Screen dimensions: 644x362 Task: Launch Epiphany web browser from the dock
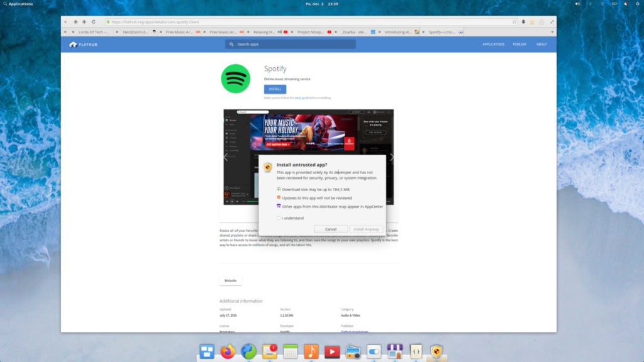point(249,351)
